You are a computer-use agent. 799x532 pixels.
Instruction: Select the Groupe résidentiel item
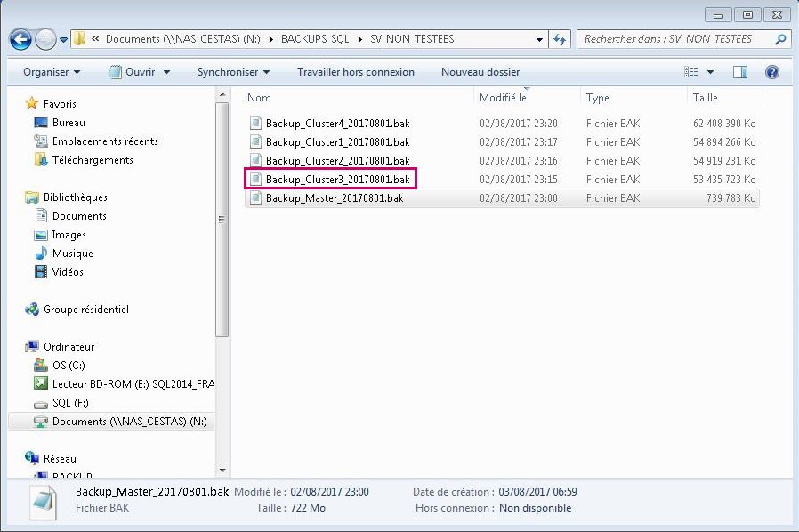click(85, 310)
